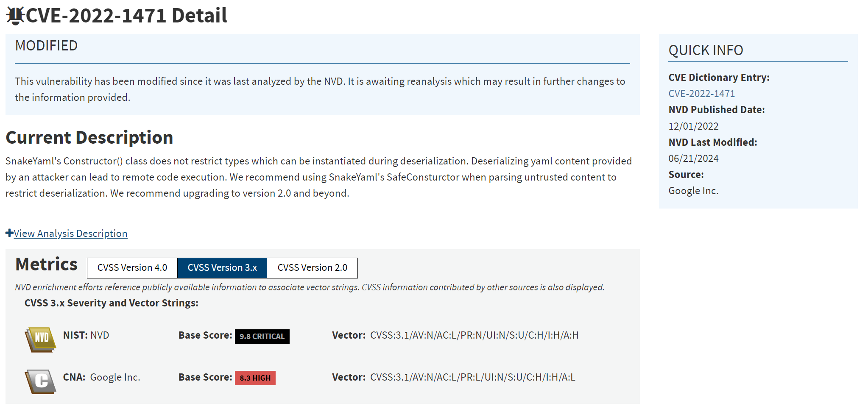Click the Current Description heading

(x=89, y=138)
